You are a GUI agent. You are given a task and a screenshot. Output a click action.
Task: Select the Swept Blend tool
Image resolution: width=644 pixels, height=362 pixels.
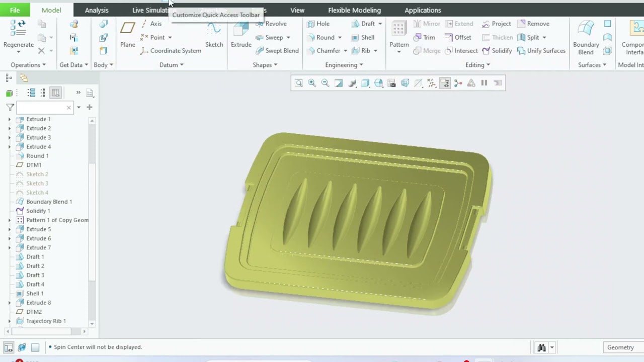[277, 51]
